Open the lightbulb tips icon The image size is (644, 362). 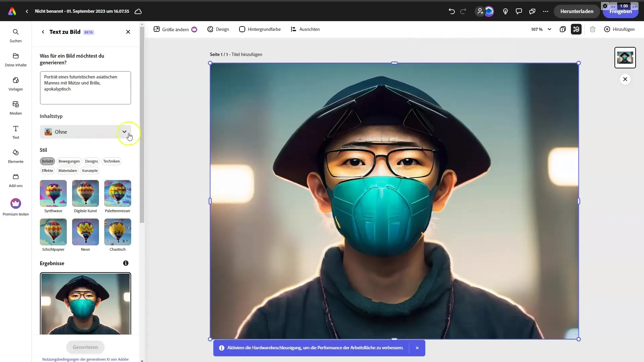505,11
